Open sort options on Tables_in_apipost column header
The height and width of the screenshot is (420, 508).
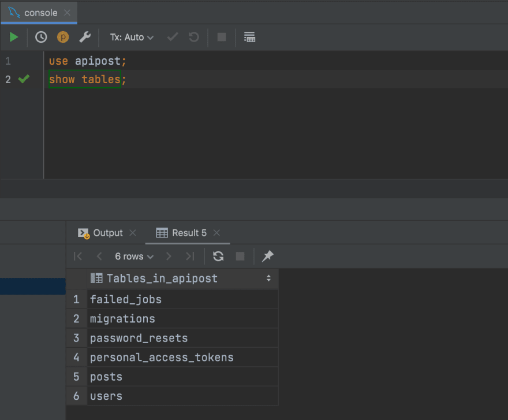[x=268, y=278]
